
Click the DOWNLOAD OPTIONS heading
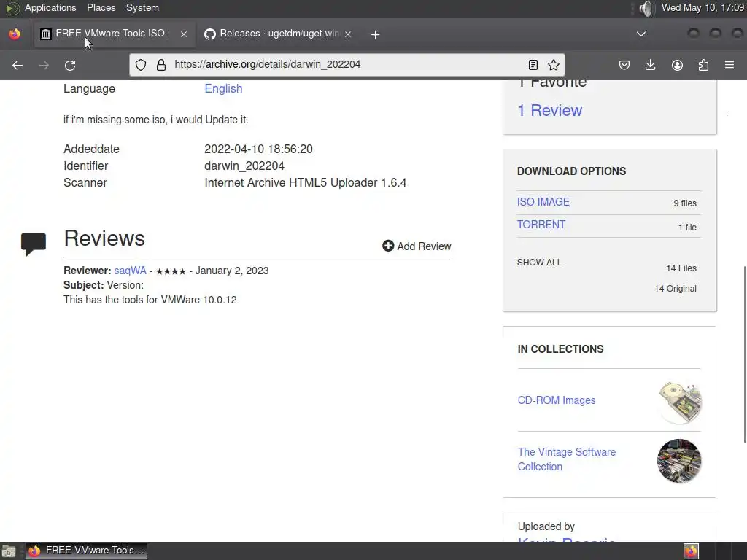(572, 171)
